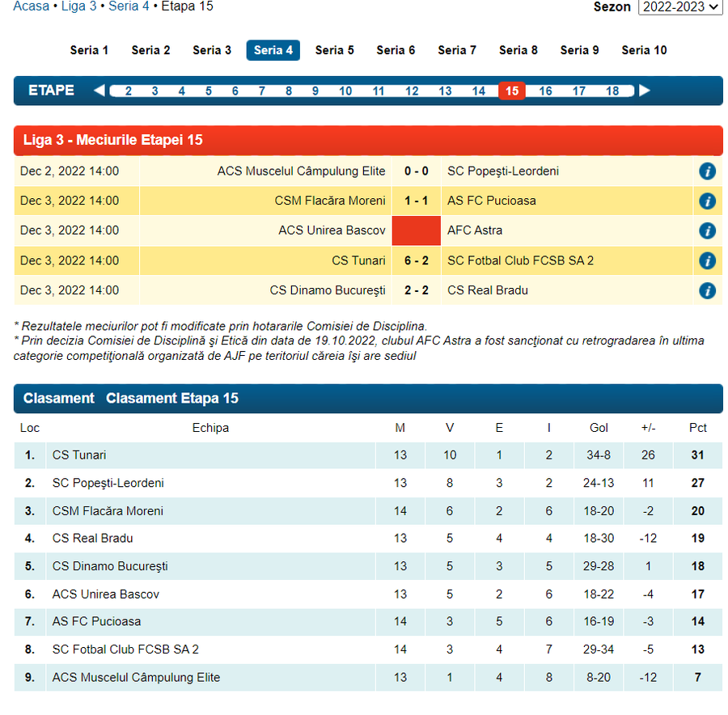Go to etapa 11
Viewport: 728px width, 715px height.
(379, 91)
